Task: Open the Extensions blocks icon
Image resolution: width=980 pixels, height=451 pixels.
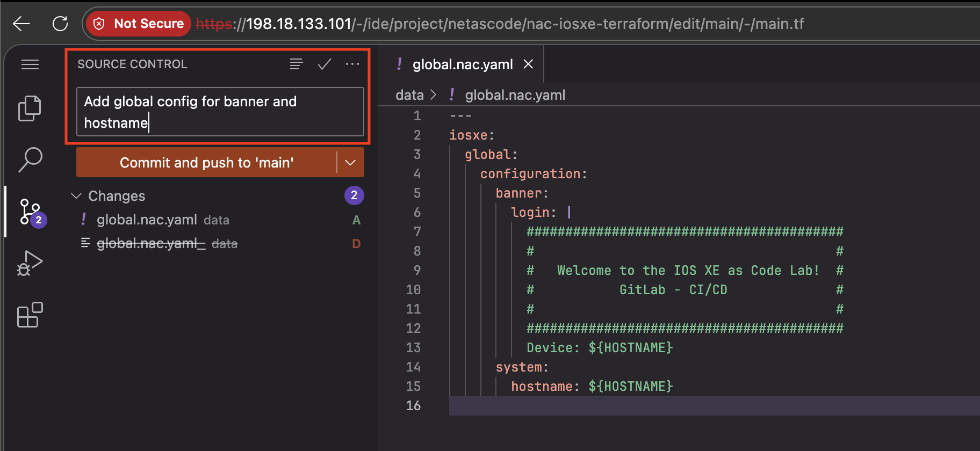Action: 30,315
